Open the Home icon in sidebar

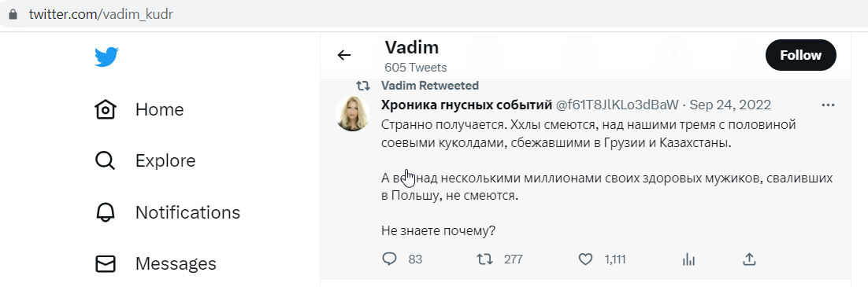point(106,109)
